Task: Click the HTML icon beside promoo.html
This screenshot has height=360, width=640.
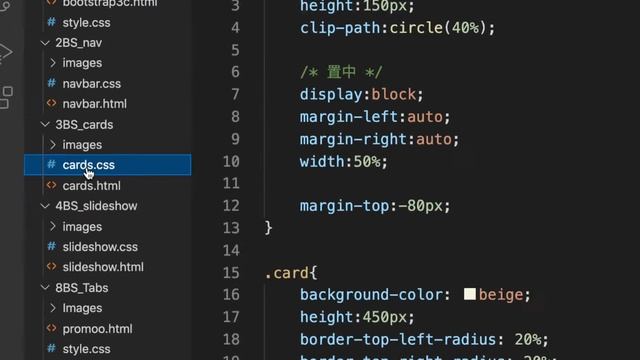Action: [x=51, y=329]
